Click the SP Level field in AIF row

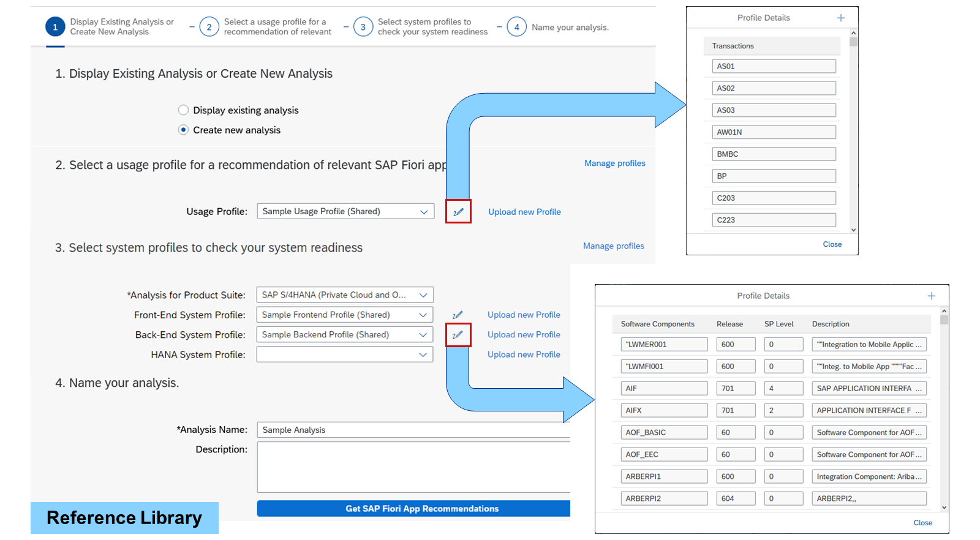point(784,388)
